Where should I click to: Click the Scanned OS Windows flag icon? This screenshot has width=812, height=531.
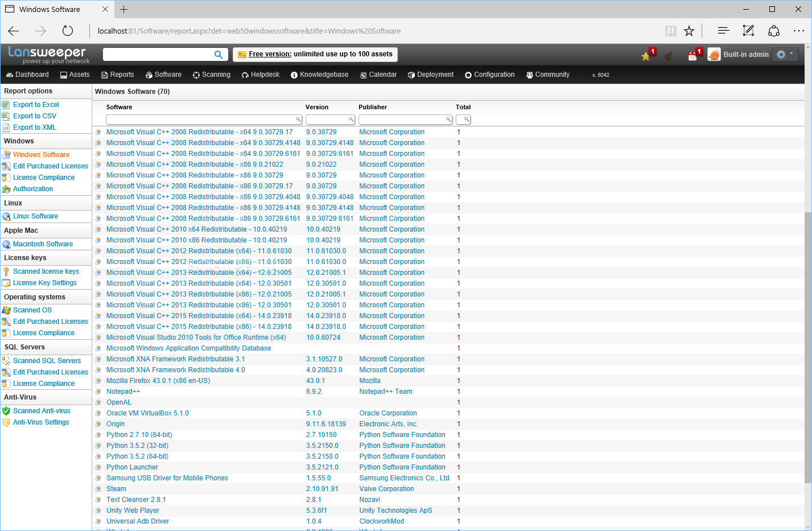(x=6, y=310)
